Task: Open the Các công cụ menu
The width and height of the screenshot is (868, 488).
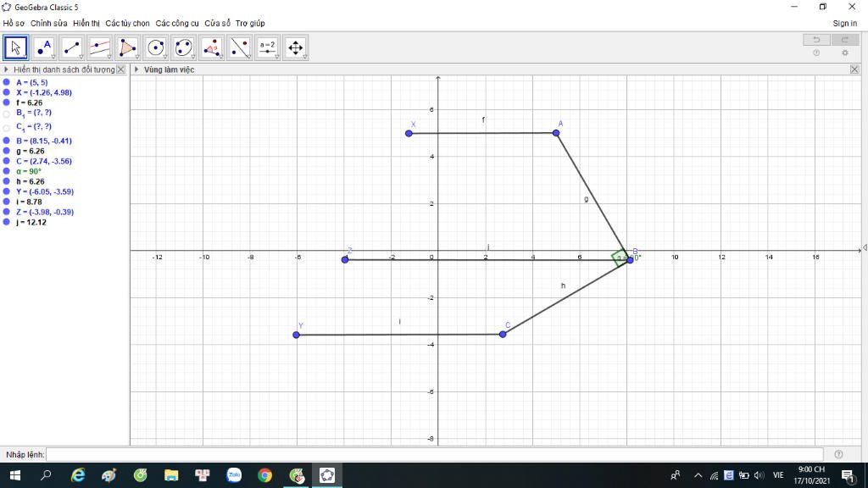Action: 177,23
